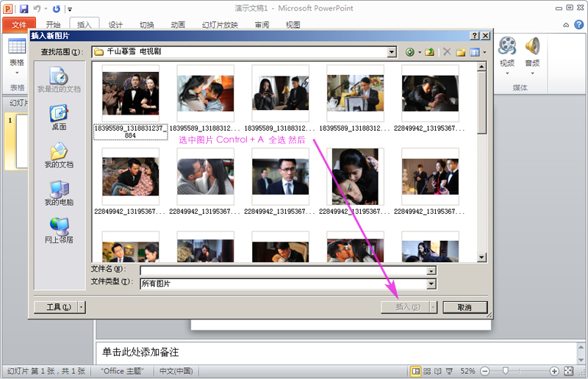This screenshot has height=379, width=588.
Task: Click Save icon in quick access toolbar
Action: coord(24,9)
